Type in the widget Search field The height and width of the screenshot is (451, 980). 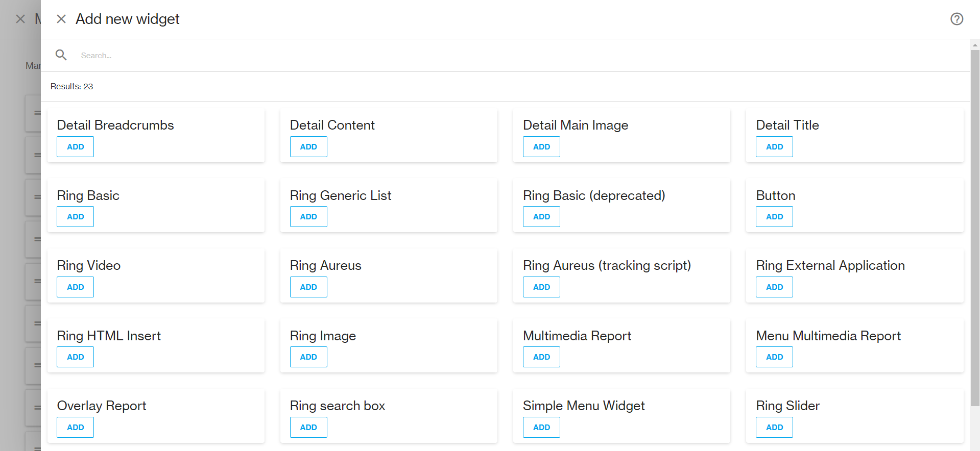point(306,56)
